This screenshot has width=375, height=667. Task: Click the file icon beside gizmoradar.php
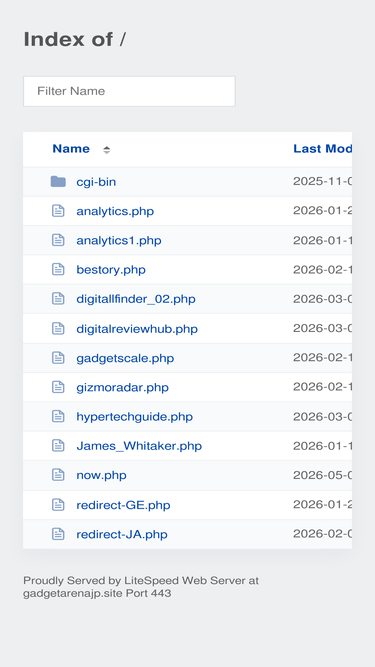(x=58, y=388)
